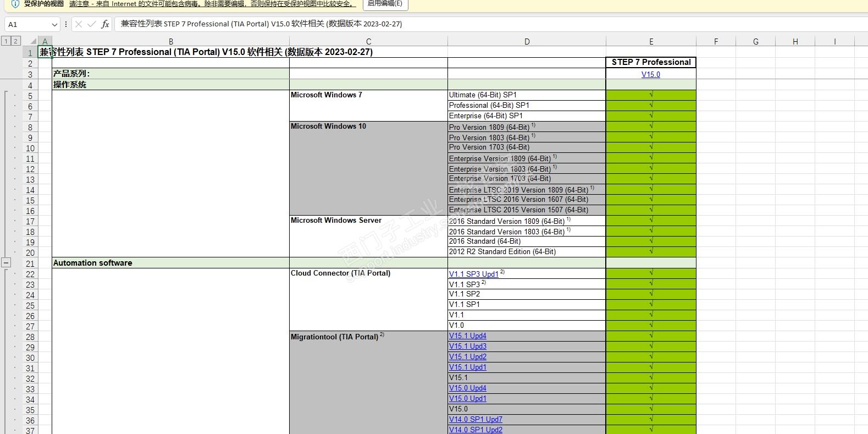Select column B header

tap(171, 41)
